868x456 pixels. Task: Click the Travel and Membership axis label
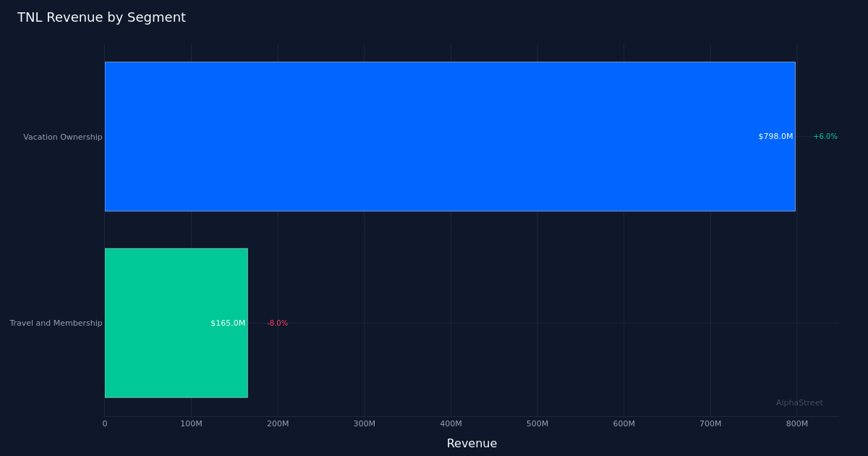point(56,323)
